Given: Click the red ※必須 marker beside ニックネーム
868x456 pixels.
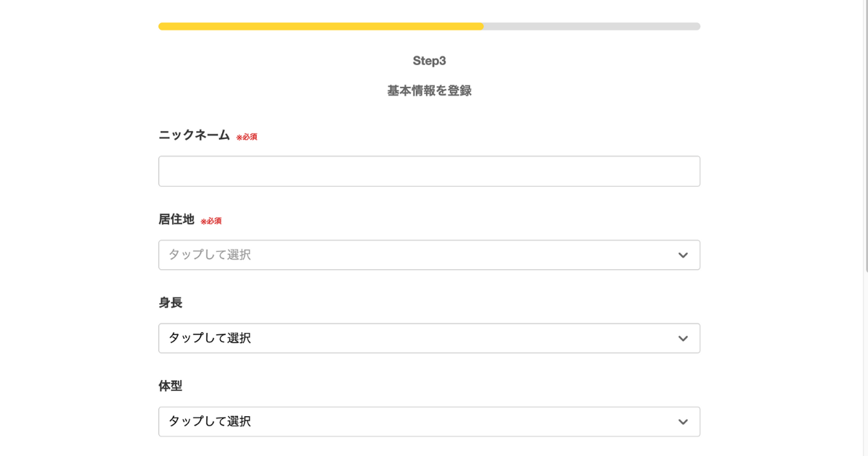Looking at the screenshot, I should click(x=247, y=137).
